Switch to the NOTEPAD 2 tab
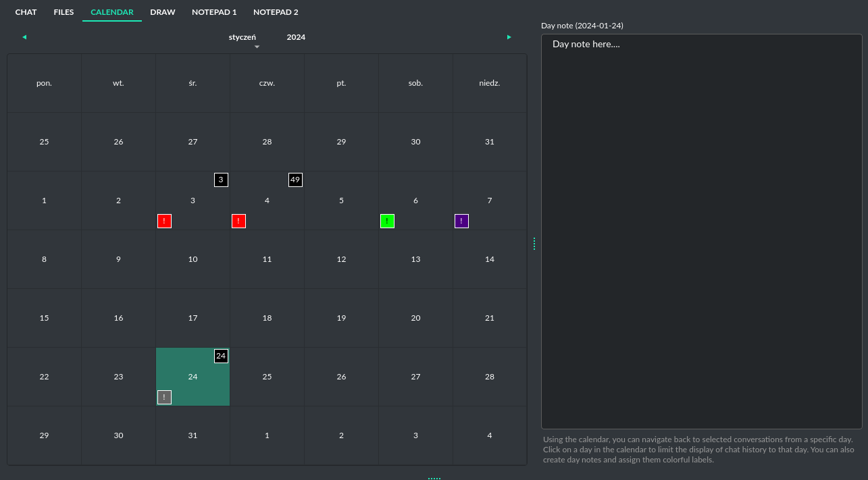 276,11
